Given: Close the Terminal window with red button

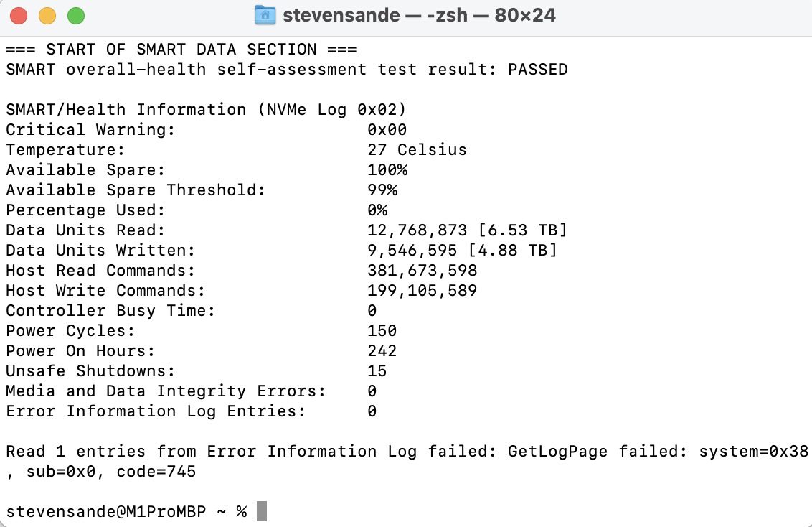Looking at the screenshot, I should [19, 15].
